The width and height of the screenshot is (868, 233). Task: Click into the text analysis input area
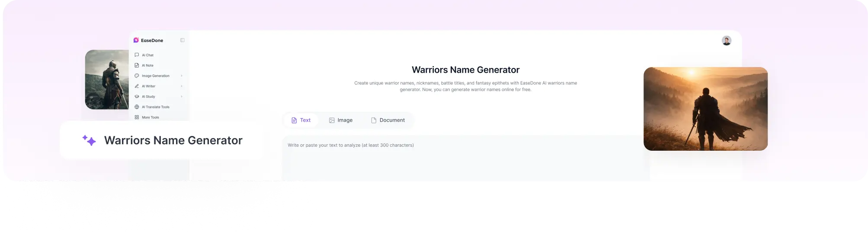pos(466,158)
